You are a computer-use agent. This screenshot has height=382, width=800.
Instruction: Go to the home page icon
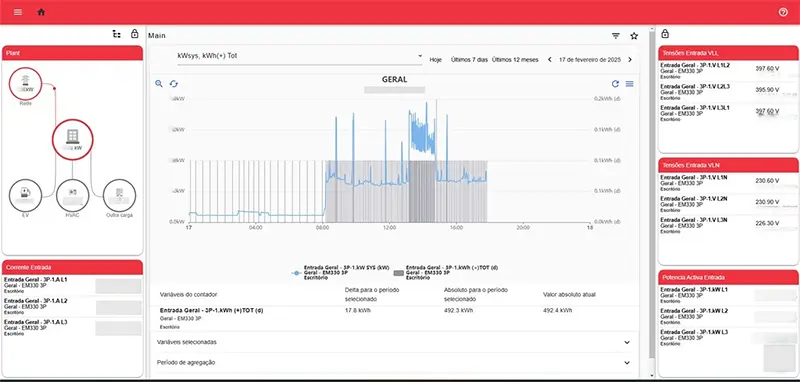click(x=41, y=12)
